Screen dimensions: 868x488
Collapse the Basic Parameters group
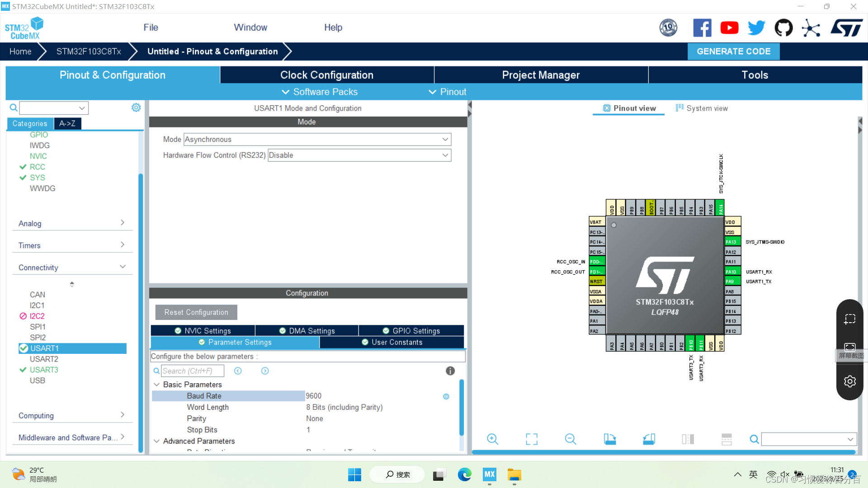(157, 385)
